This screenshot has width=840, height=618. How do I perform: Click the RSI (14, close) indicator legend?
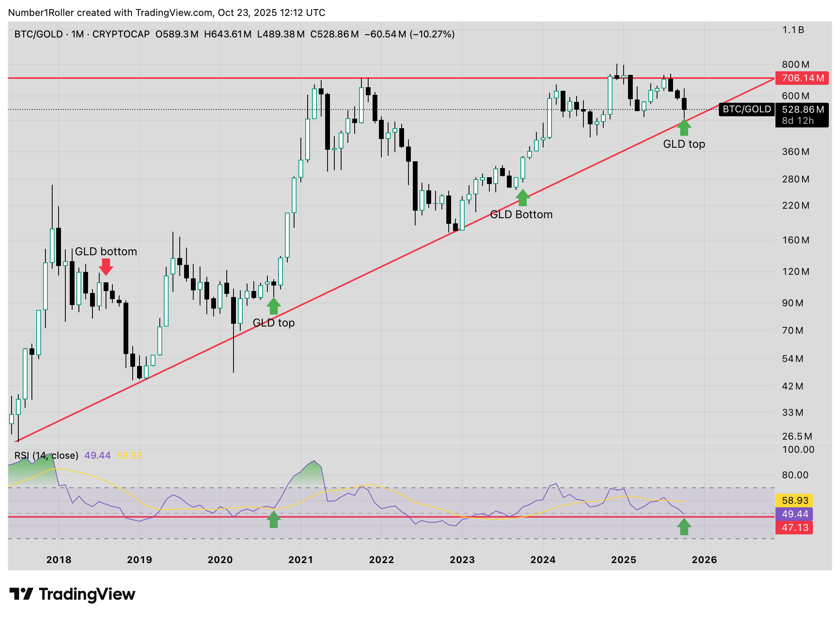[x=46, y=455]
